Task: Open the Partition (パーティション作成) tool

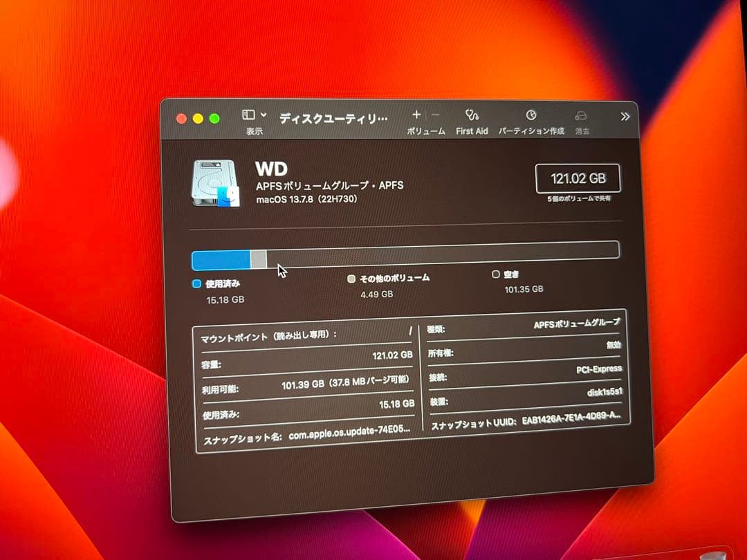Action: [x=531, y=115]
